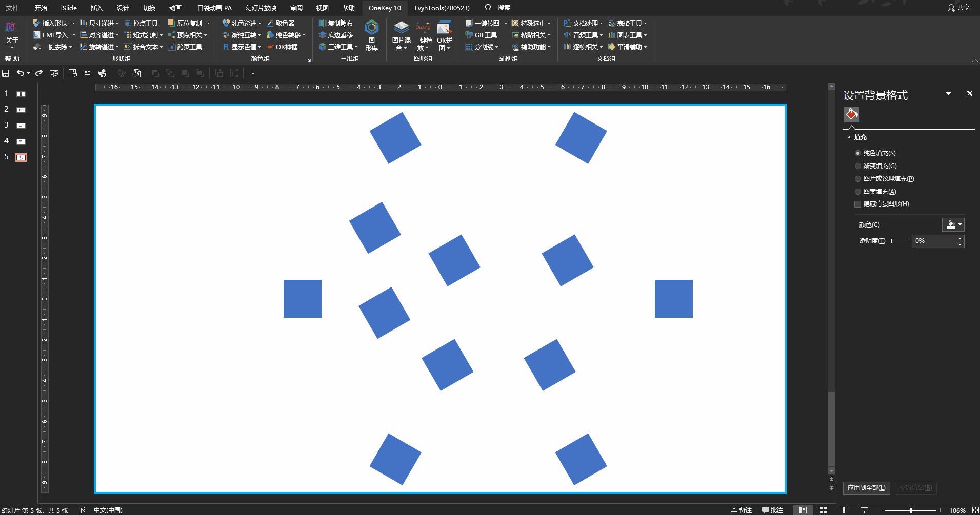Open the 设计 ribbon tab

click(x=123, y=8)
